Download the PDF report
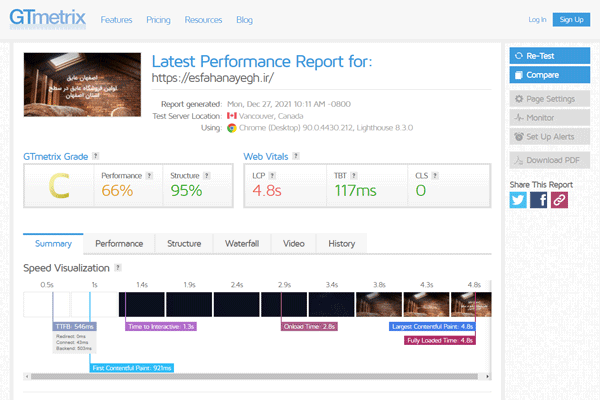600x400 pixels. click(x=549, y=160)
